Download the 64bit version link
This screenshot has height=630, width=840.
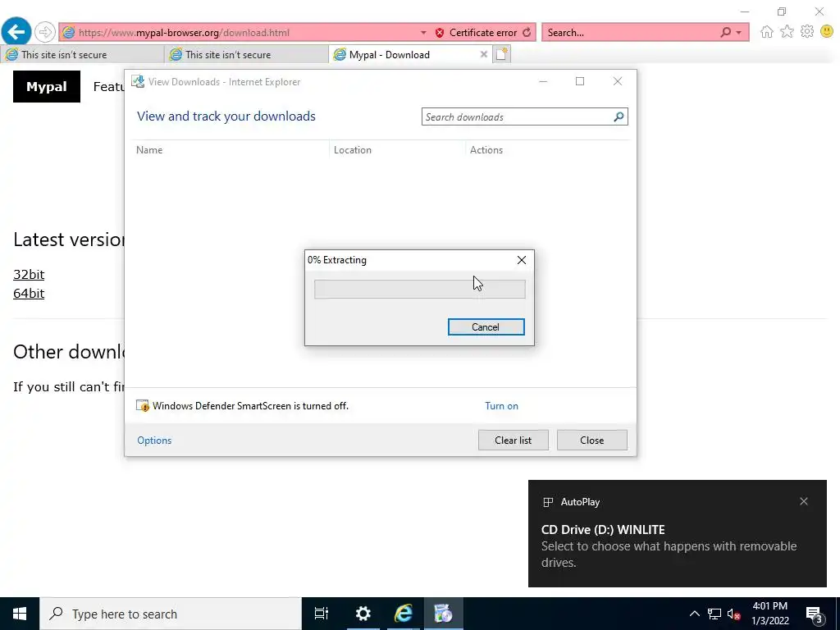coord(29,294)
